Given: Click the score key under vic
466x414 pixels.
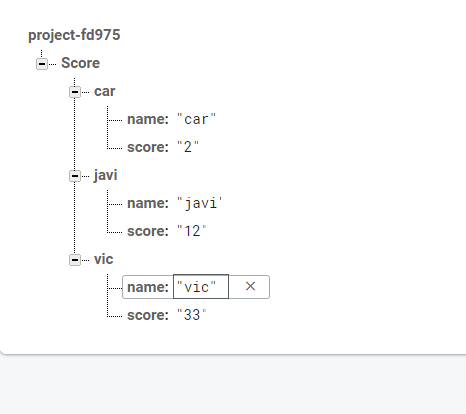Looking at the screenshot, I should point(148,315).
